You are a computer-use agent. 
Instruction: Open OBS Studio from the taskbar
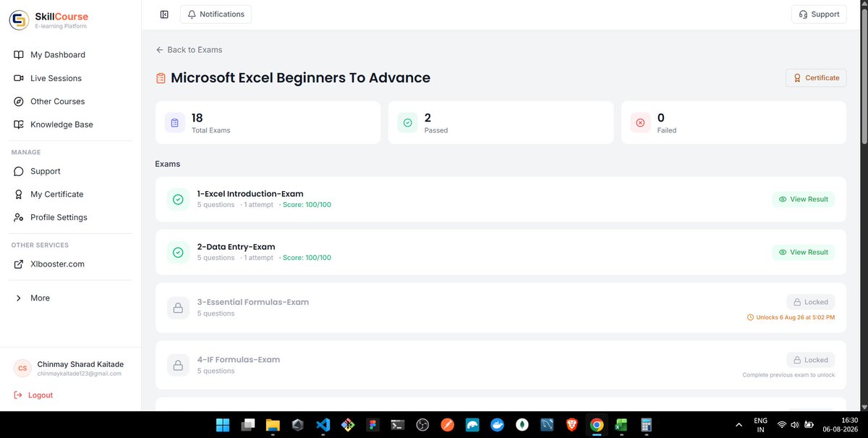coord(422,425)
